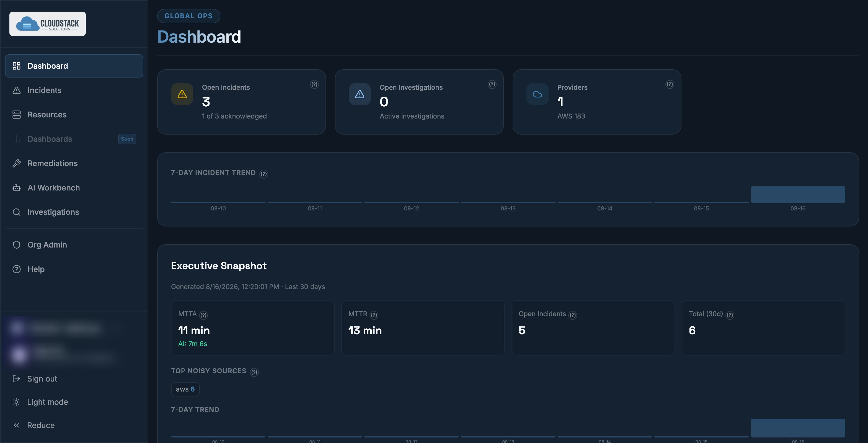Collapse the sidebar with Reduce

pos(74,425)
